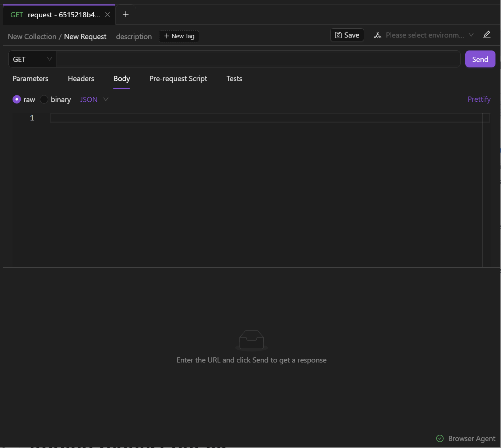Click the edit environment pencil icon
The height and width of the screenshot is (448, 501).
click(487, 35)
